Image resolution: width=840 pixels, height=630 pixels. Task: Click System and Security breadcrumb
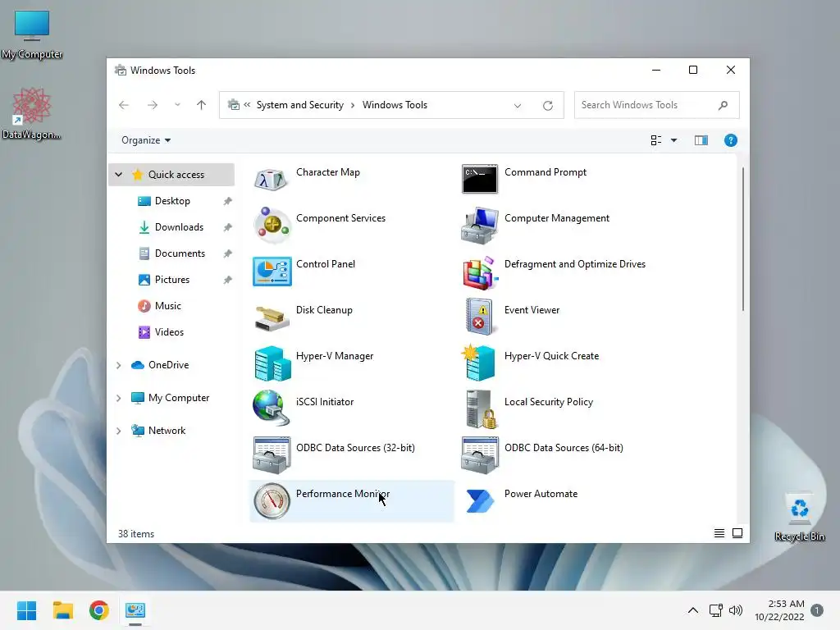tap(300, 105)
